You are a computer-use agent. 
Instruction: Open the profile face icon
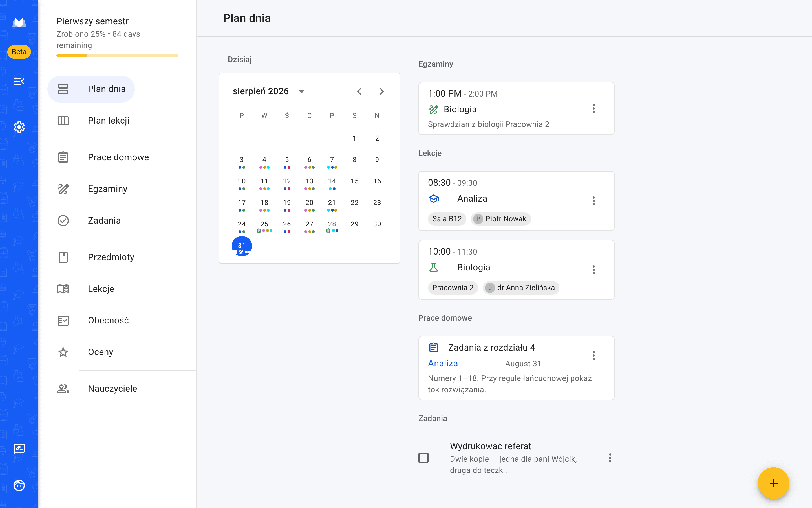[19, 485]
